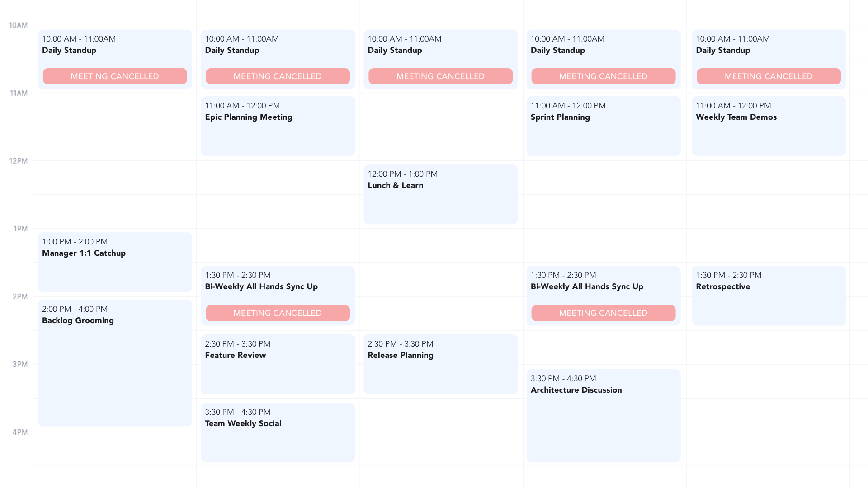Select the last column's Daily Standup event
The height and width of the screenshot is (488, 868).
coord(768,50)
